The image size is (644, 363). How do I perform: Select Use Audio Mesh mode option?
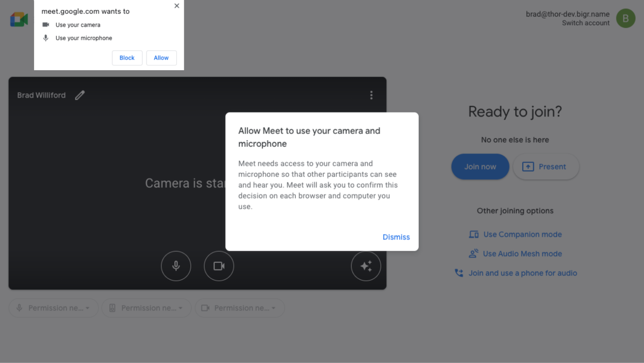pyautogui.click(x=522, y=253)
